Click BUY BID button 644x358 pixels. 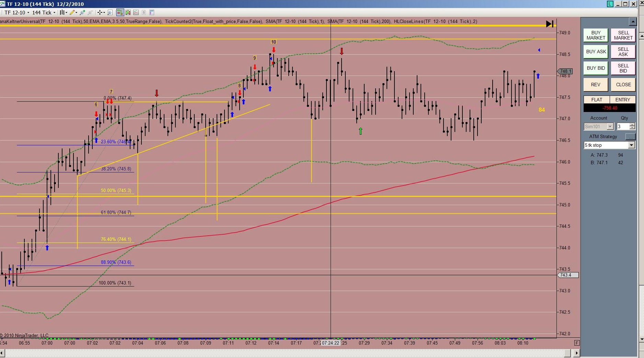(x=596, y=68)
